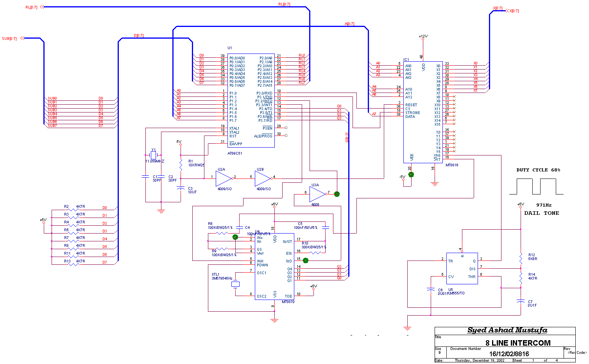Select the MT8816 IC1 chip body

pyautogui.click(x=423, y=112)
